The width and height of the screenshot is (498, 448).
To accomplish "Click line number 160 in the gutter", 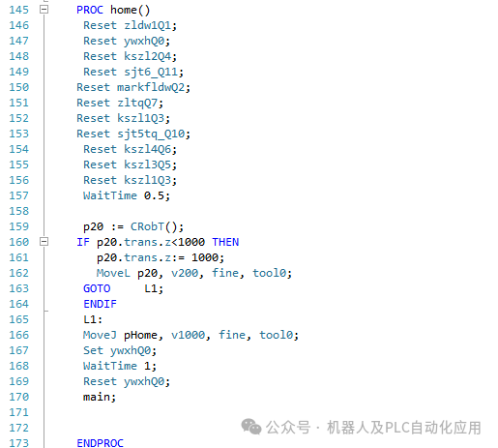I will coord(19,242).
